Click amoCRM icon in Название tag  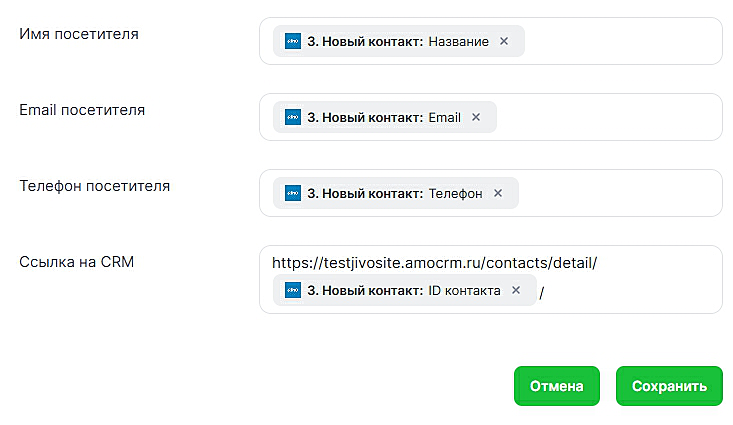point(293,41)
